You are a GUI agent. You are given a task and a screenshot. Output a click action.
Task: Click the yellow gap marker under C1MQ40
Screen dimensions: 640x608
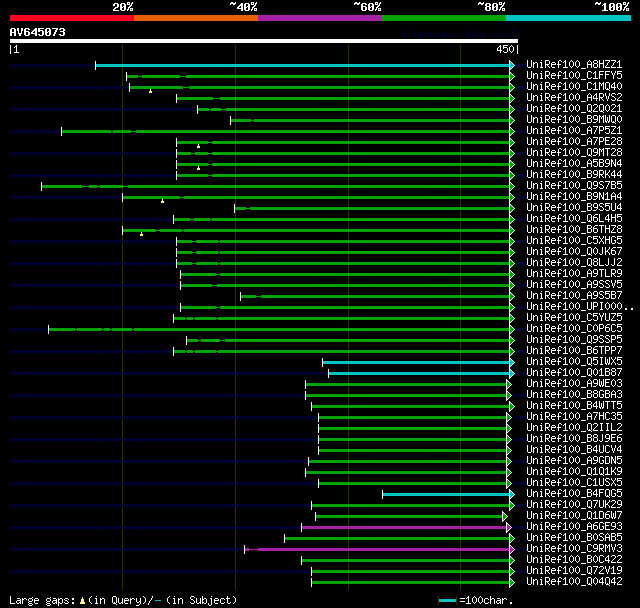click(151, 91)
